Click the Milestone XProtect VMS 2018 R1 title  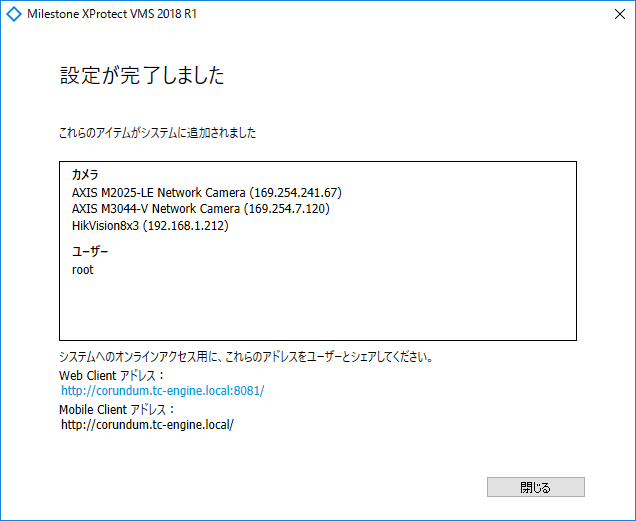pos(112,14)
